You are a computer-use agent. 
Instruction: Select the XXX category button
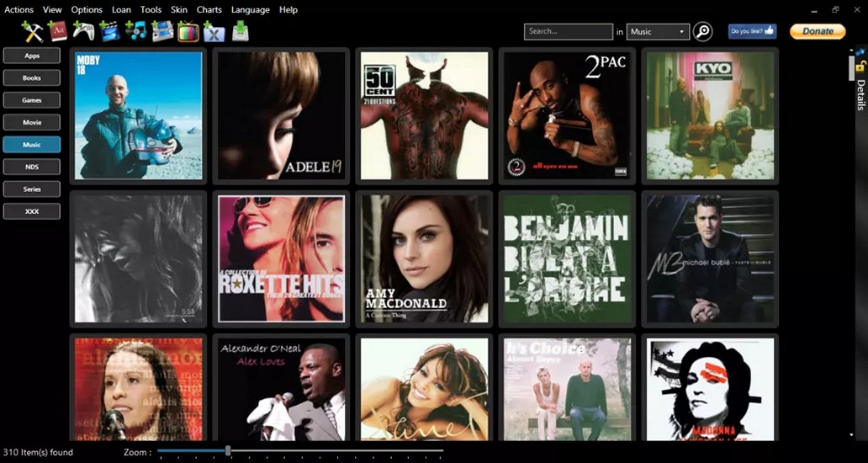tap(32, 211)
